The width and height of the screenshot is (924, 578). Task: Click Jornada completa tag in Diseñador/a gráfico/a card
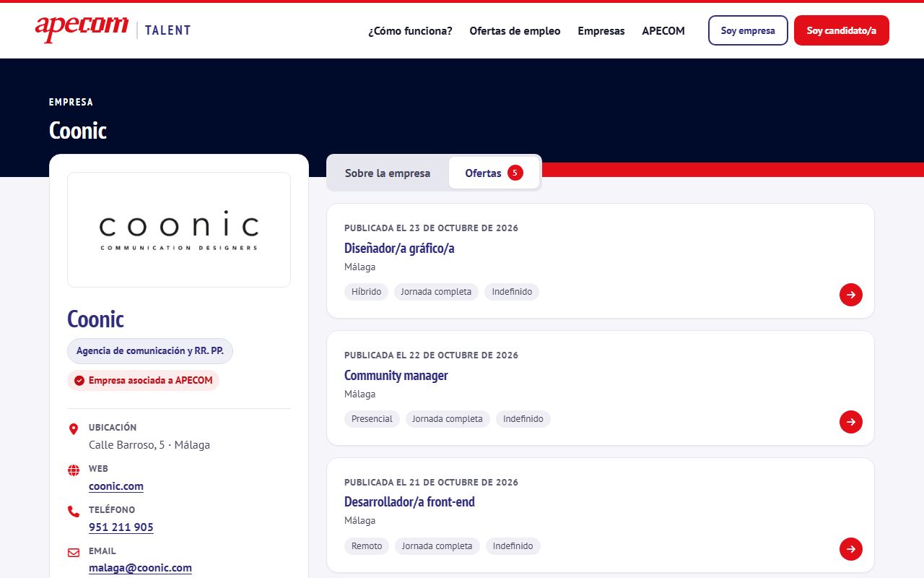436,292
